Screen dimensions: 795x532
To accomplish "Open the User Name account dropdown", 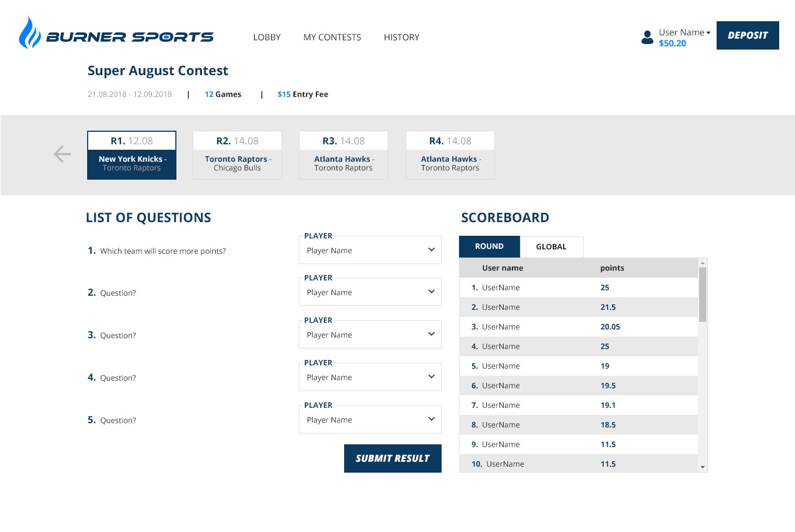I will [x=684, y=33].
